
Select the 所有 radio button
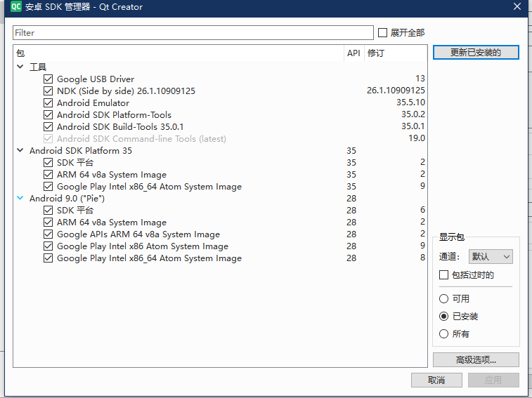443,334
